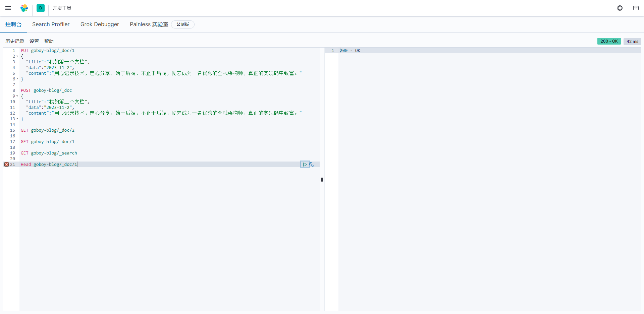The height and width of the screenshot is (314, 644).
Task: Open 历史记录 history panel
Action: (15, 41)
